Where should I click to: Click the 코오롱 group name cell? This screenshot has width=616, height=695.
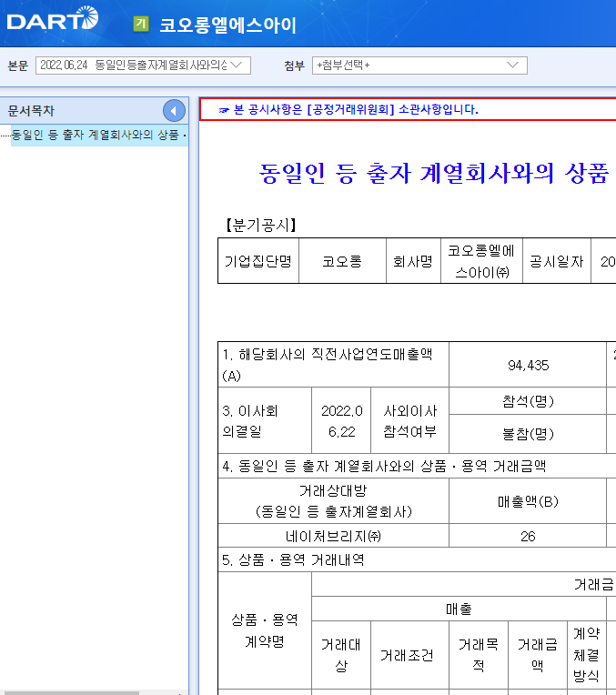coord(342,261)
